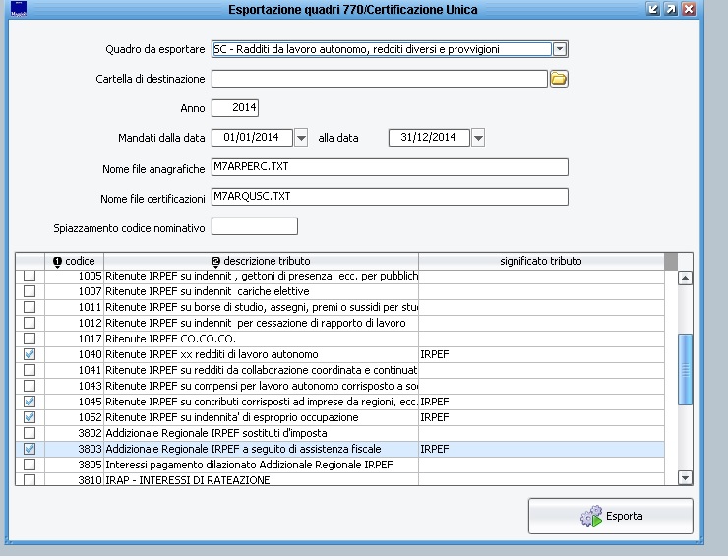
Task: Uncheck the checkbox for code 3803
Action: coord(30,449)
